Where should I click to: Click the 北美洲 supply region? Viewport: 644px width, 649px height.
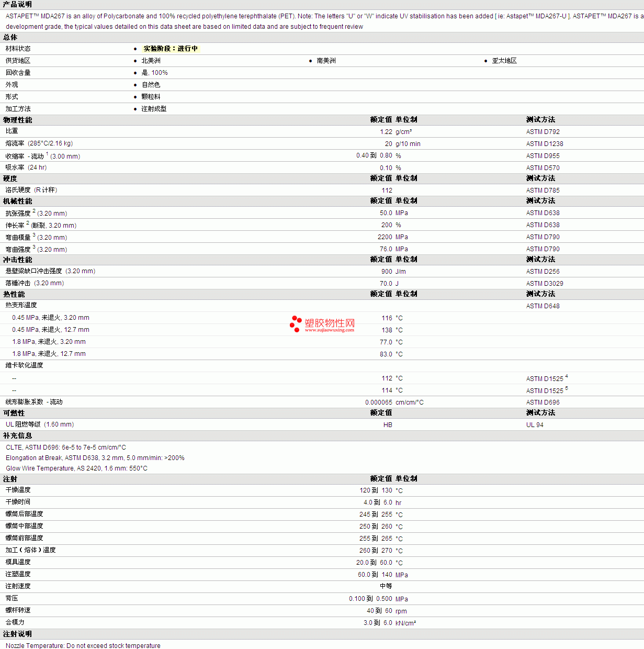pyautogui.click(x=151, y=61)
